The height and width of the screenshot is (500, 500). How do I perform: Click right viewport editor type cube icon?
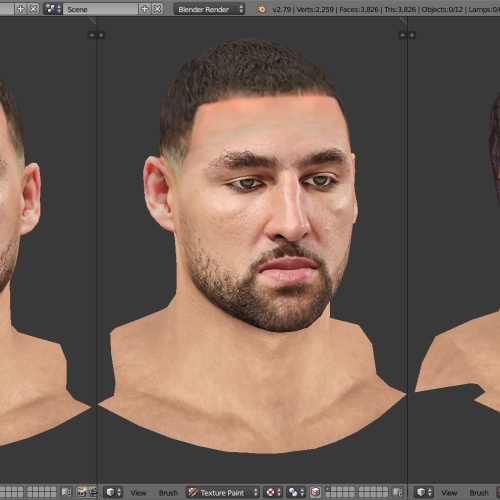tap(424, 492)
